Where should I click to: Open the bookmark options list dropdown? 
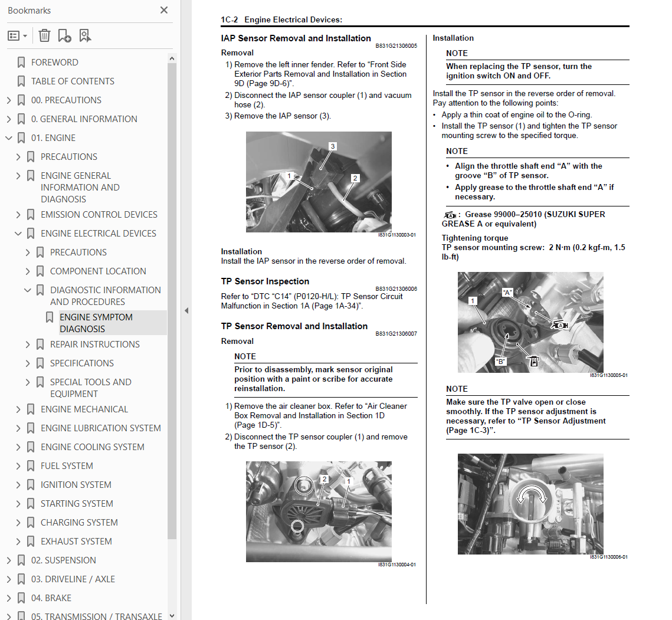(18, 35)
